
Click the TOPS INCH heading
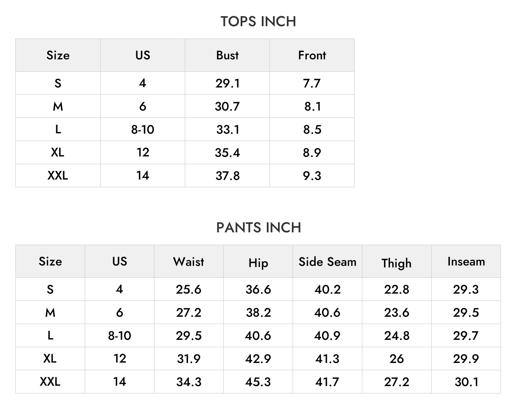pyautogui.click(x=258, y=22)
